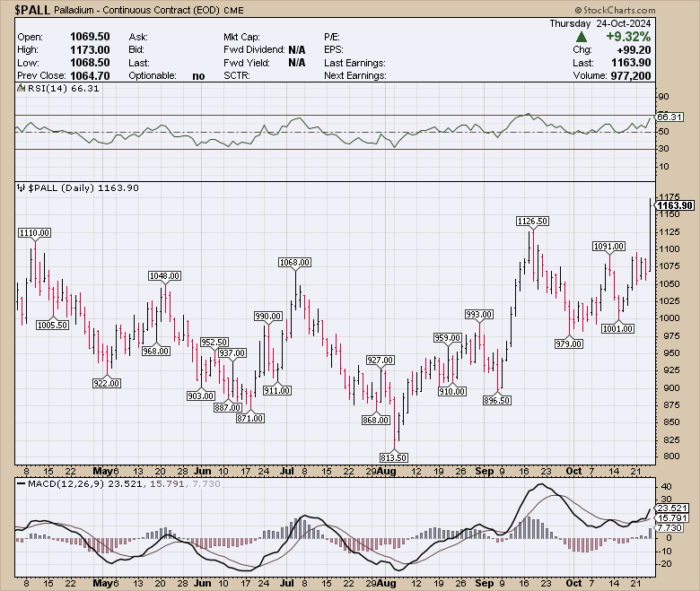Click the MACD(12,26,9) legend label
The image size is (700, 591).
tap(66, 484)
